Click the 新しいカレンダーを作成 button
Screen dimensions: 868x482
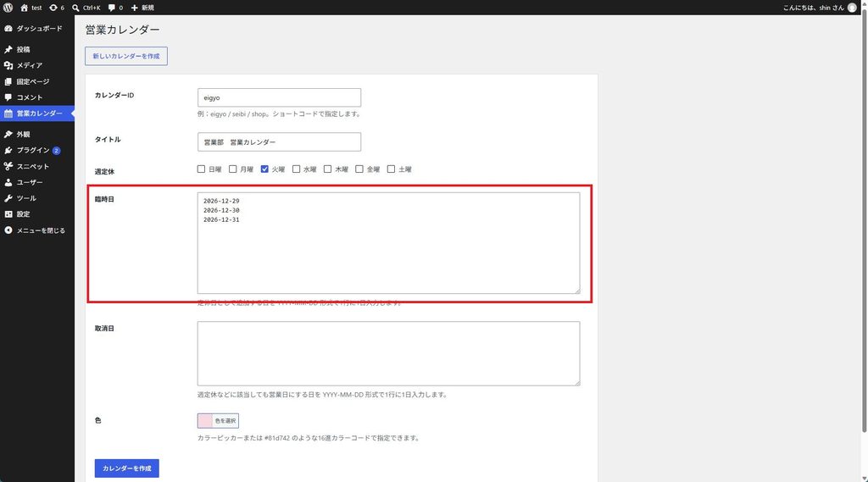tap(126, 56)
